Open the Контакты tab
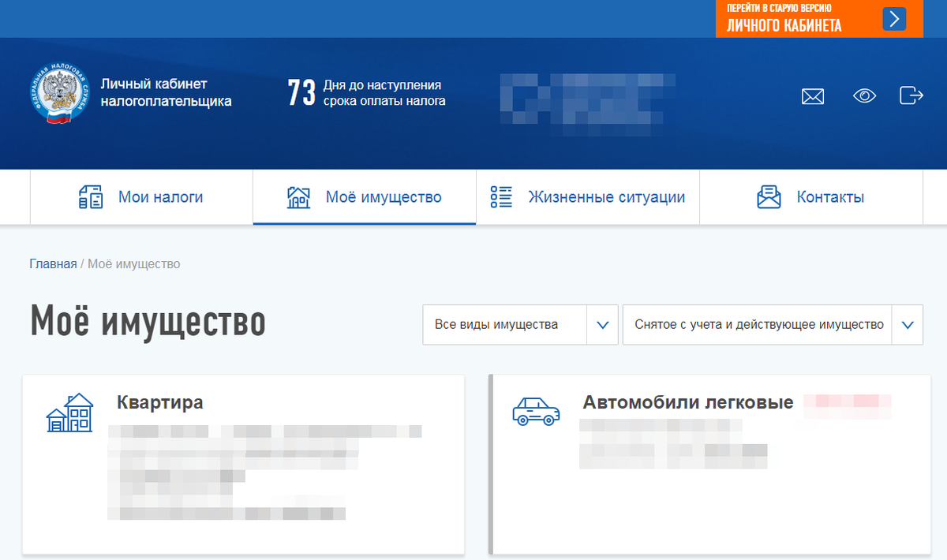This screenshot has width=947, height=560. point(811,196)
